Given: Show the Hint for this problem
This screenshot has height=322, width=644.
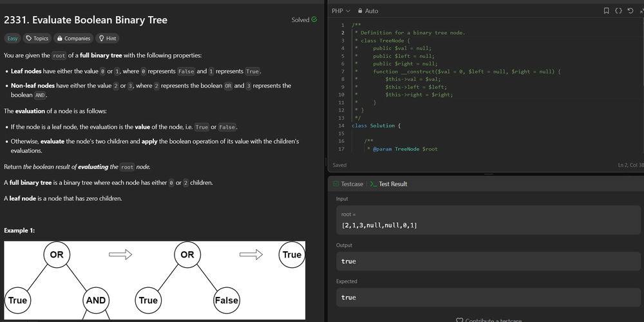Looking at the screenshot, I should coord(108,38).
